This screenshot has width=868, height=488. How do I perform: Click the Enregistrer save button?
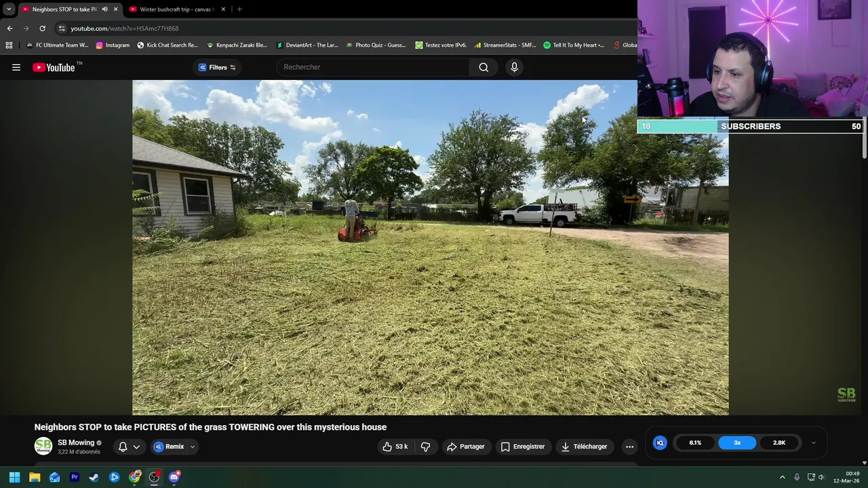(523, 447)
